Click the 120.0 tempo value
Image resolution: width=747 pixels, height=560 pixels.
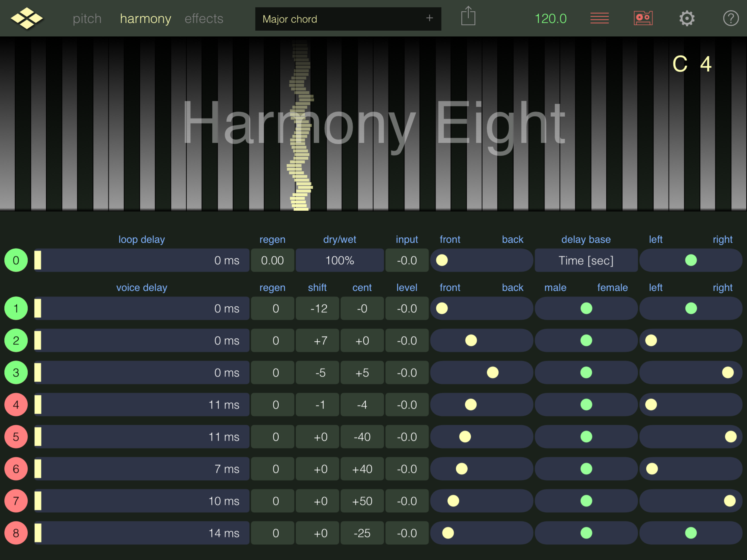point(550,19)
